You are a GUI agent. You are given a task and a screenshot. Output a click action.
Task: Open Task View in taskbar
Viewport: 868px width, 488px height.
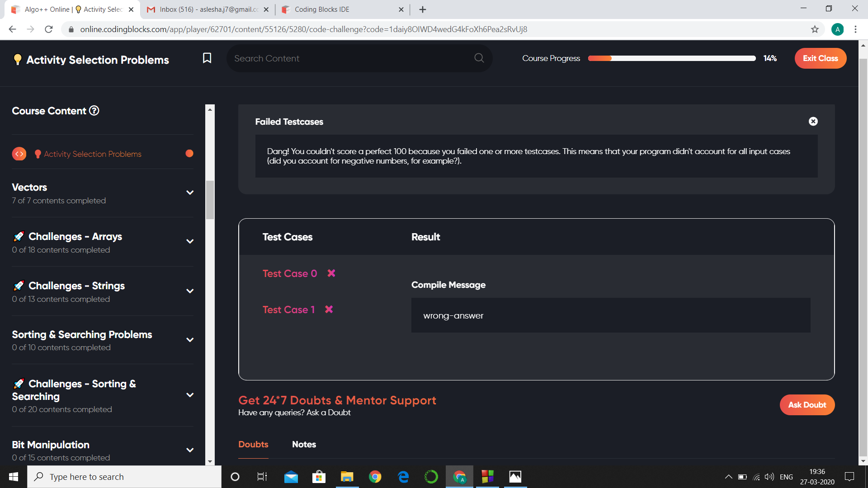click(x=262, y=477)
